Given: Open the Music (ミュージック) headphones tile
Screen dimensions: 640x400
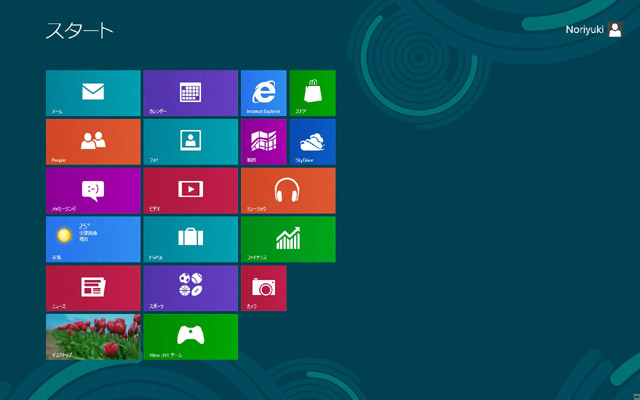Looking at the screenshot, I should [288, 190].
